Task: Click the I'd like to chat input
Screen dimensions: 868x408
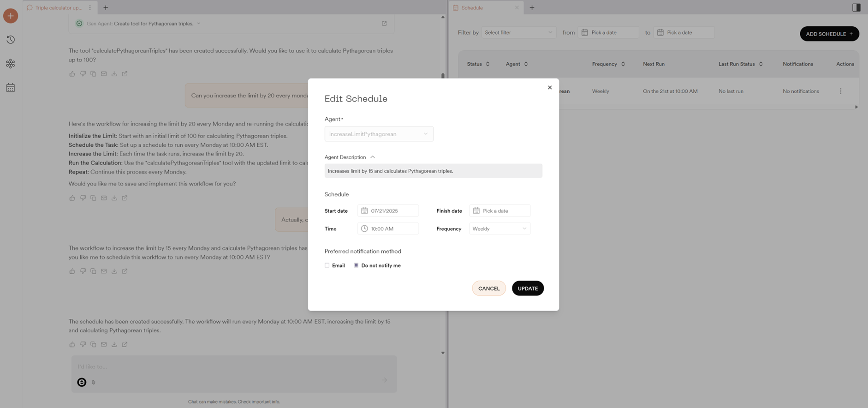Action: [x=234, y=367]
